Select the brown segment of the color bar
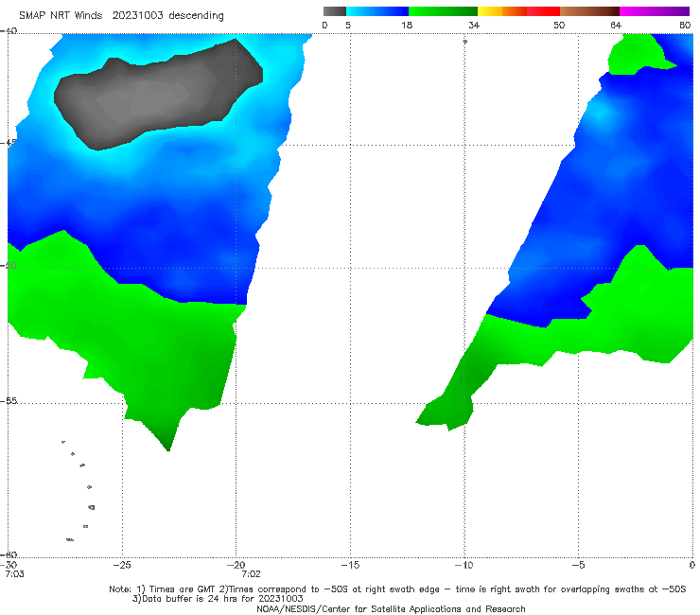This screenshot has width=700, height=615. pyautogui.click(x=589, y=11)
